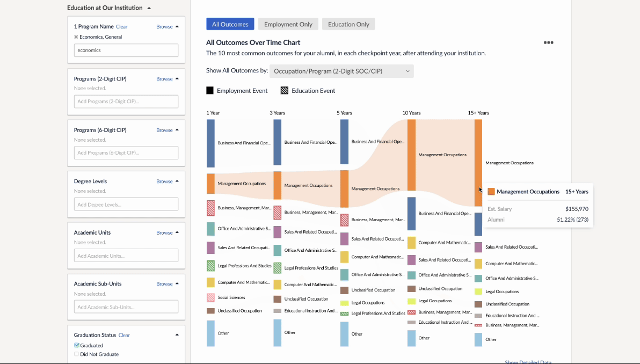Image resolution: width=640 pixels, height=364 pixels.
Task: Switch to the Employment Only tab
Action: [x=288, y=24]
